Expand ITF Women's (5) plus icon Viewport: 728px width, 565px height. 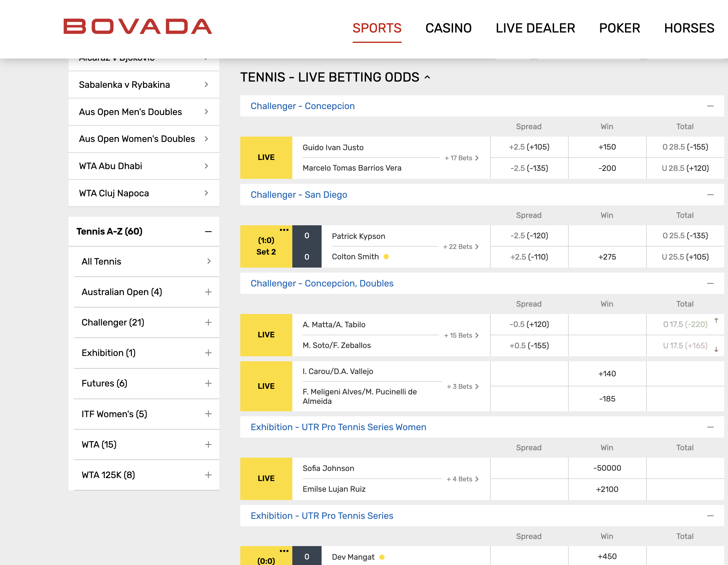[208, 414]
